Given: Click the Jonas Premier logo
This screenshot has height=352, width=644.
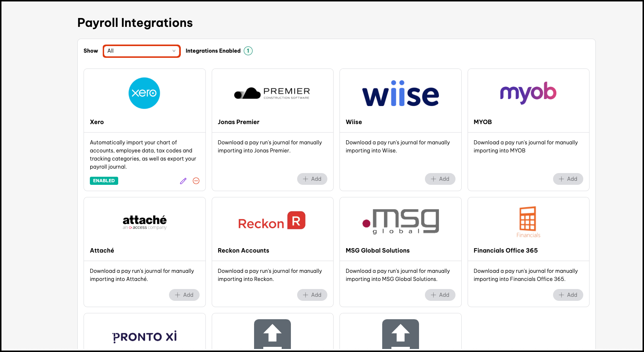Looking at the screenshot, I should 272,93.
